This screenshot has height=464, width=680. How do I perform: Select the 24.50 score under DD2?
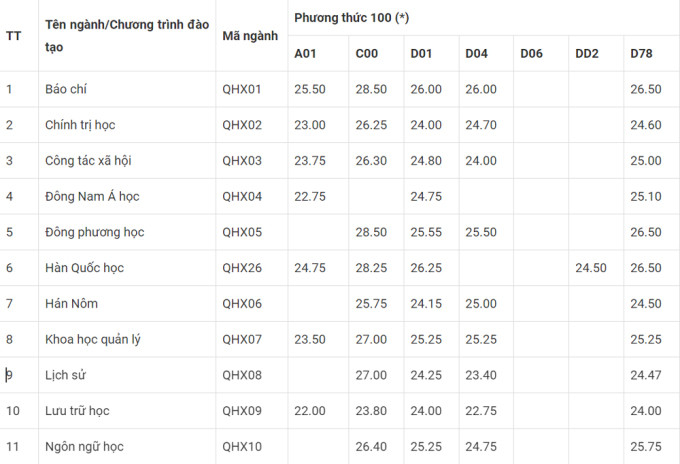[591, 268]
